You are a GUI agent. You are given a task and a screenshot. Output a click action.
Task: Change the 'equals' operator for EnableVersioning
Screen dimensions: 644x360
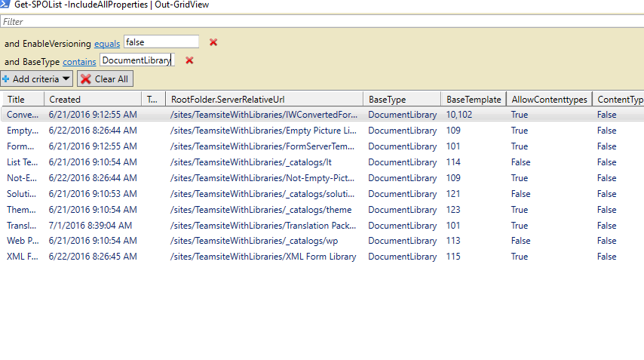(107, 44)
